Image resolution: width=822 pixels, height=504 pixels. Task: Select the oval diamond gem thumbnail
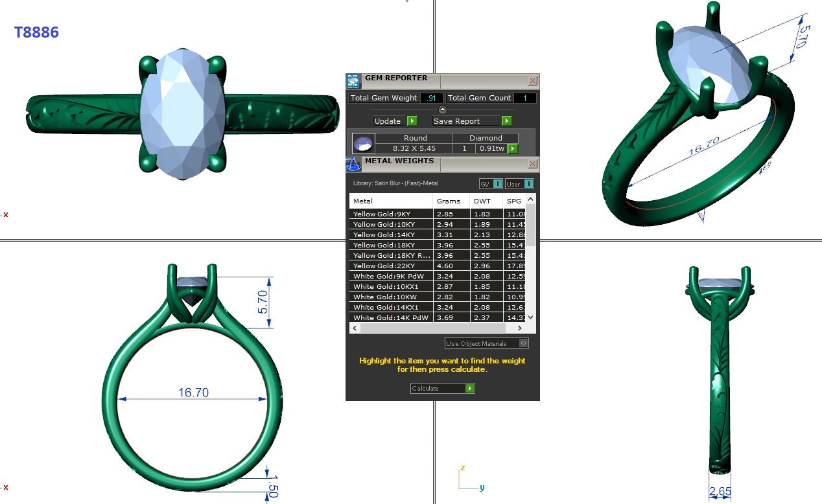(x=363, y=143)
